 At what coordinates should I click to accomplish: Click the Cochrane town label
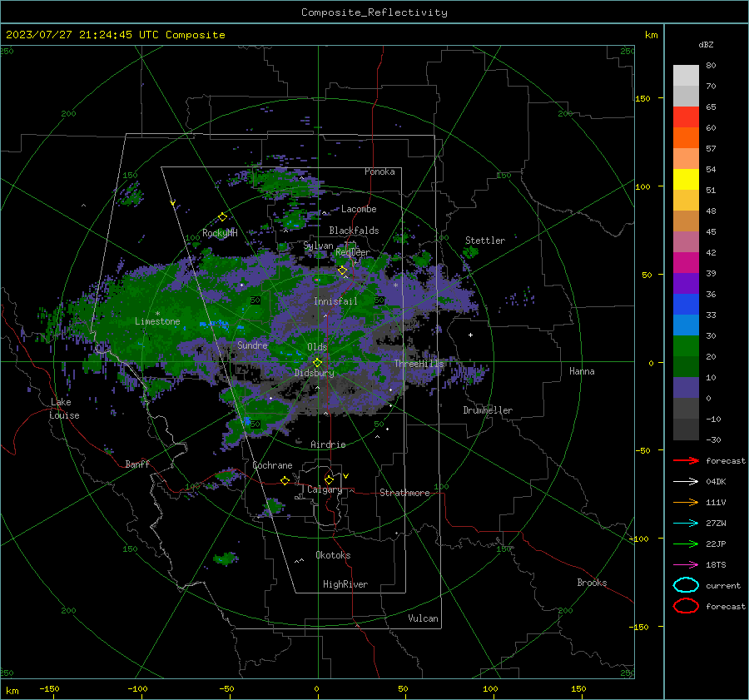tap(272, 465)
